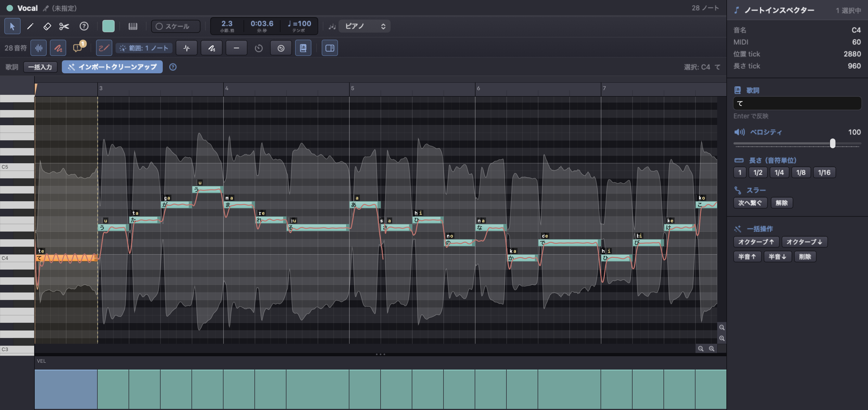
Task: Select the pointer arrow tool
Action: 12,26
